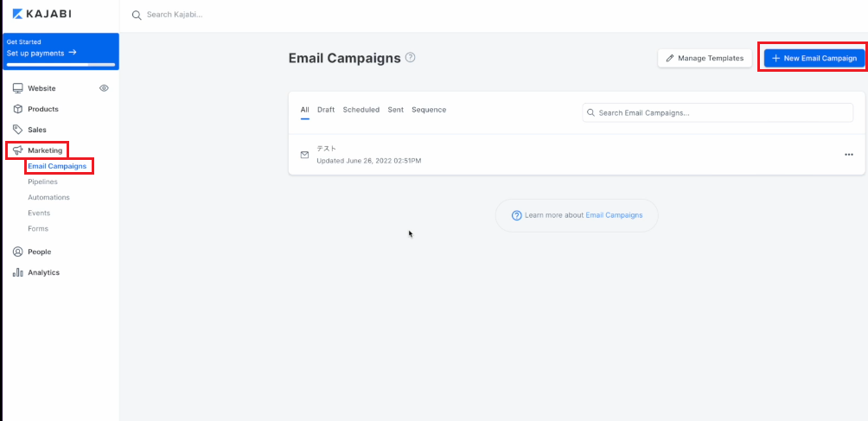Open the People section icon

(17, 252)
